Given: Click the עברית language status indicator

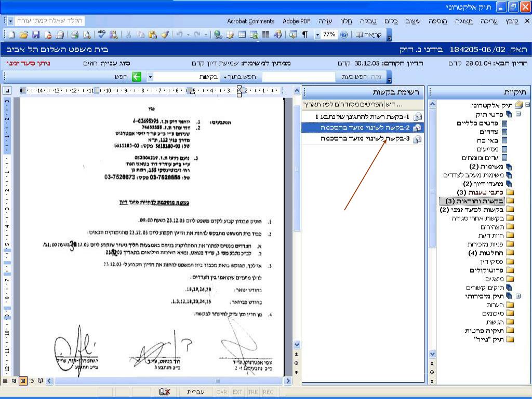Looking at the screenshot, I should click(x=196, y=392).
